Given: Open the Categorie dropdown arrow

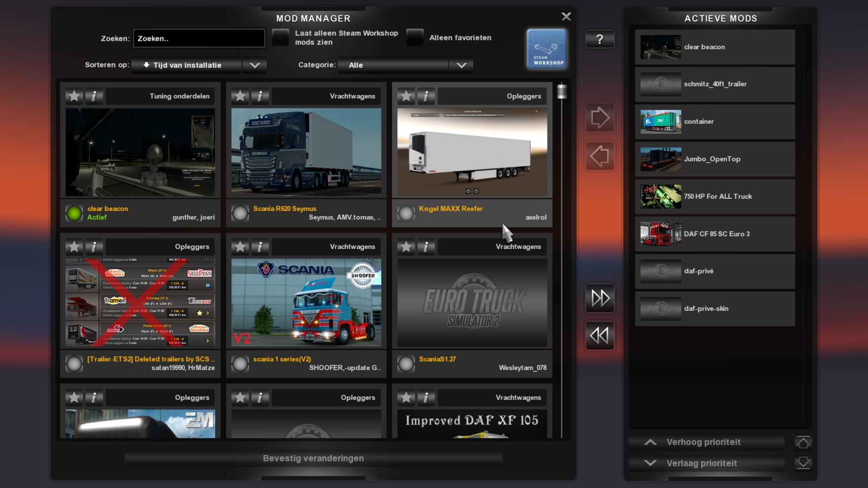Looking at the screenshot, I should point(461,65).
